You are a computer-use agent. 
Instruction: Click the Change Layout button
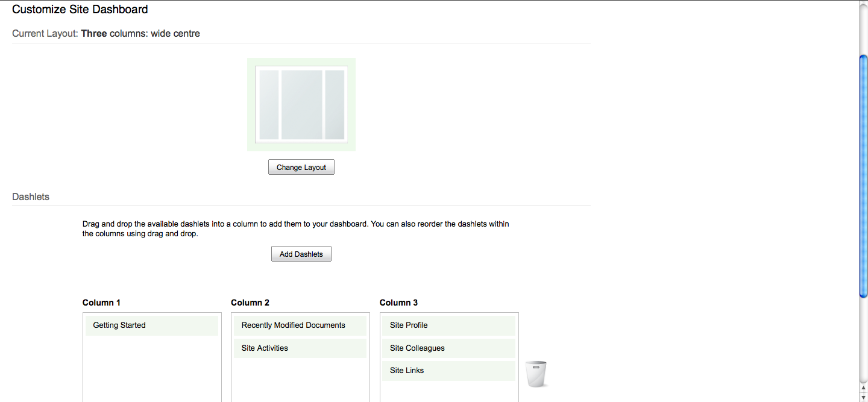tap(301, 167)
